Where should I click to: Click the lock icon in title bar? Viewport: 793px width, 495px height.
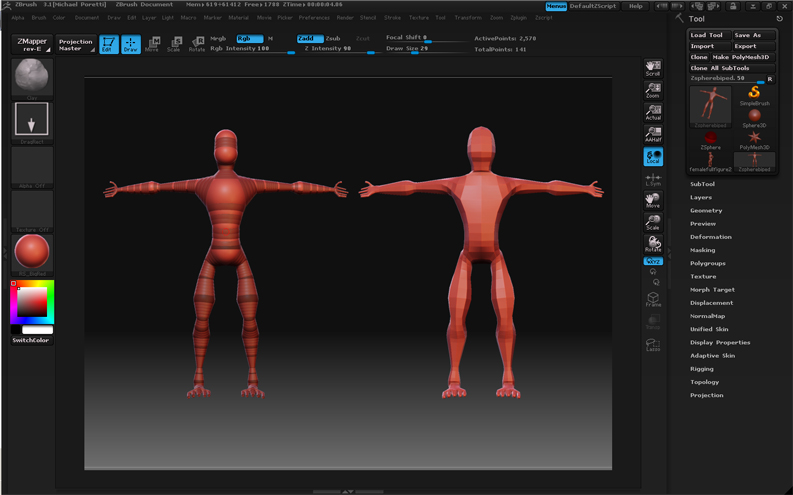click(x=732, y=6)
